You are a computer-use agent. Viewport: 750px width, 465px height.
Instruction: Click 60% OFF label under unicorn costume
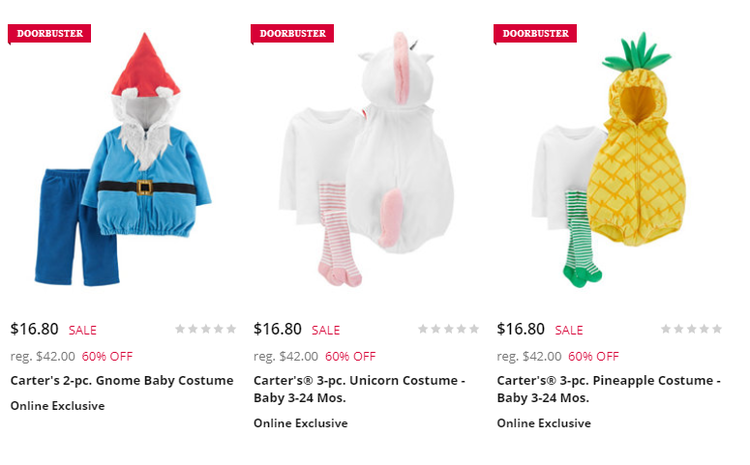(x=350, y=356)
